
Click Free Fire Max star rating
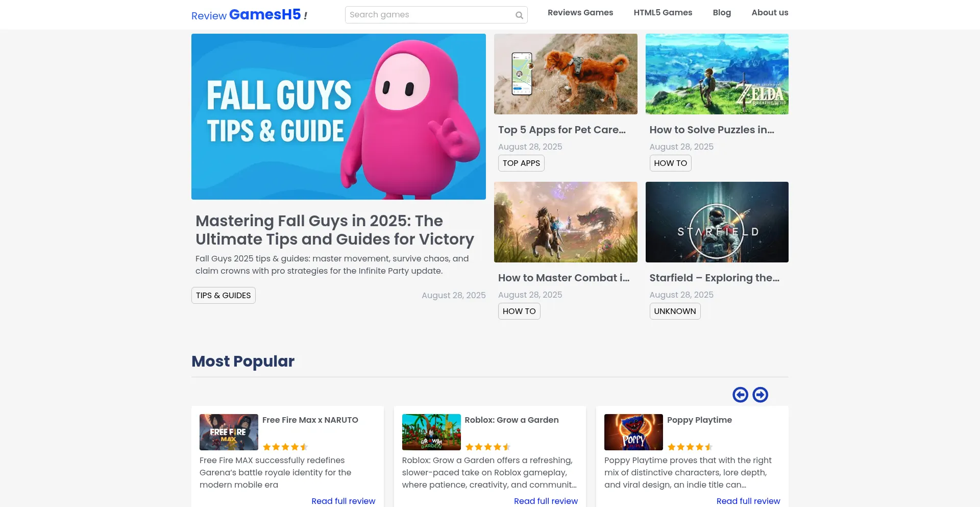(285, 447)
